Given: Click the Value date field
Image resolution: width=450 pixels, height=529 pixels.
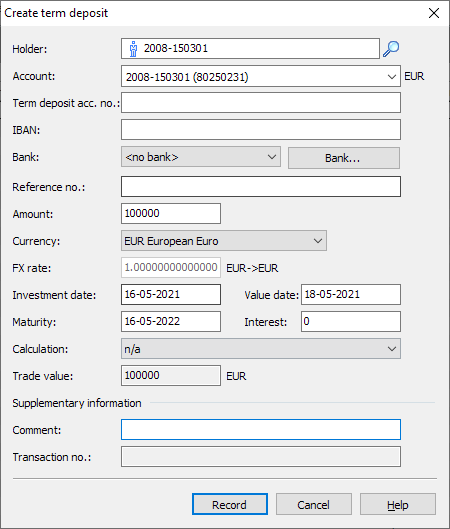Looking at the screenshot, I should [351, 295].
